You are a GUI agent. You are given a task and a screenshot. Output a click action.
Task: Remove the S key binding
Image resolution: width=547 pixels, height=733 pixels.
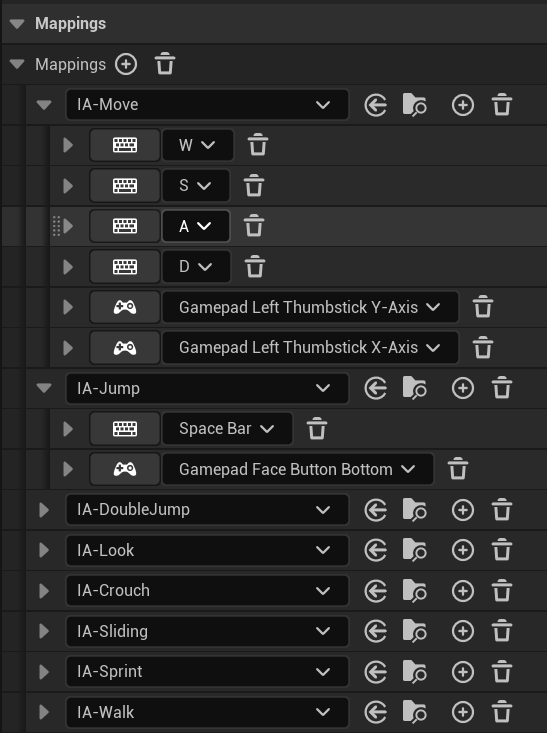tap(254, 186)
